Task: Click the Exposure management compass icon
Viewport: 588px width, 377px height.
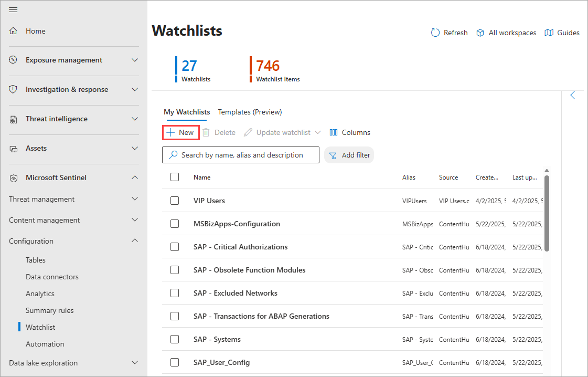Action: coord(13,60)
